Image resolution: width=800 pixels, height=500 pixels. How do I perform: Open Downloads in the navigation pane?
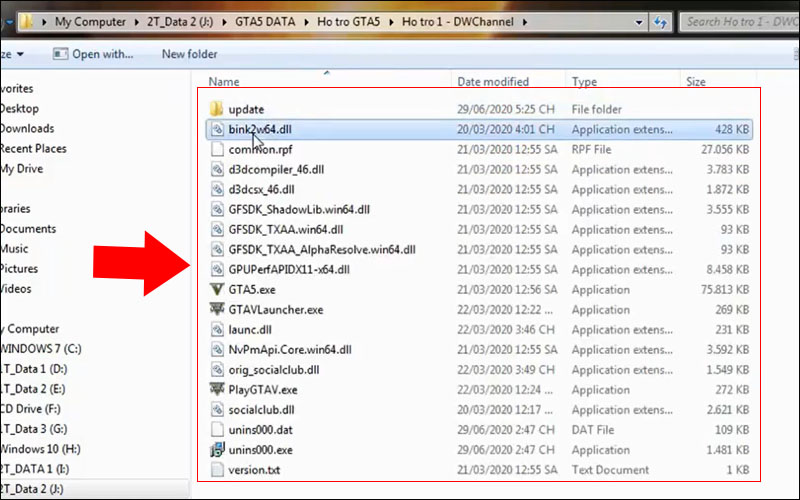click(27, 129)
